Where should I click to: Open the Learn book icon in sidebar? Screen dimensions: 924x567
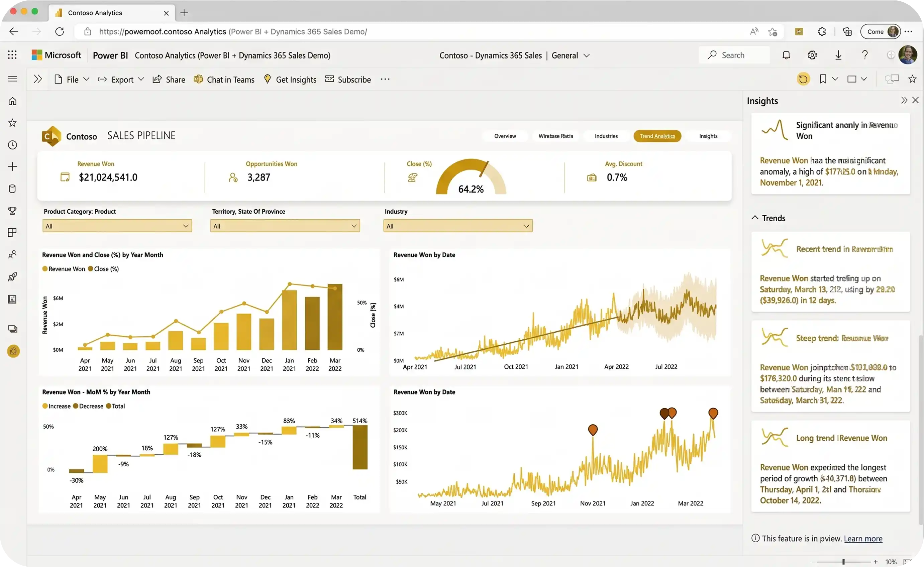tap(12, 299)
